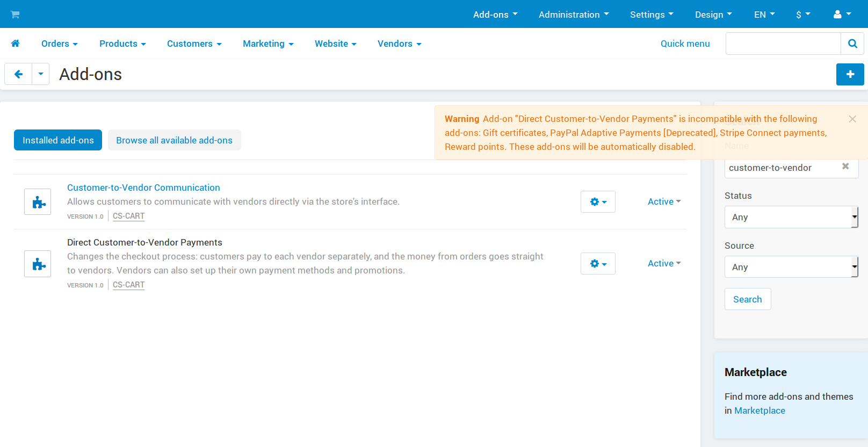Click the search magnifier icon

[852, 44]
